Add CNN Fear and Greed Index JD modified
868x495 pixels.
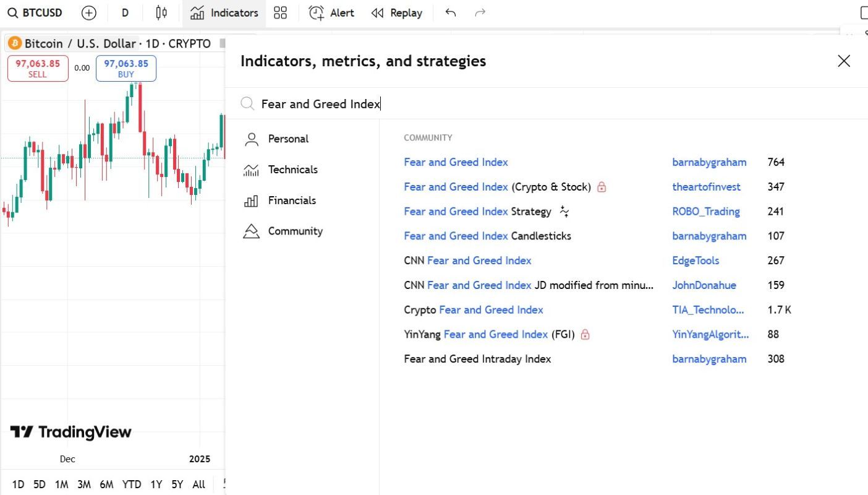(x=529, y=285)
